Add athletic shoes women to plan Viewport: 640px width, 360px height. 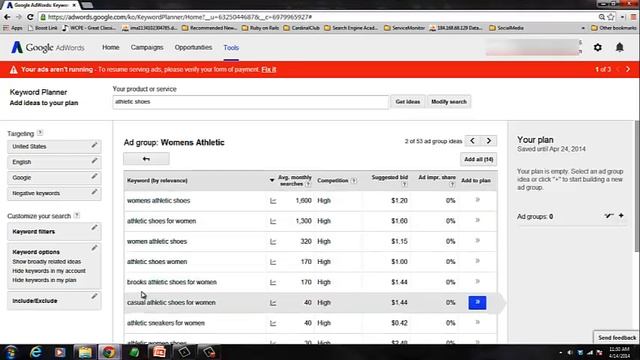pos(478,261)
